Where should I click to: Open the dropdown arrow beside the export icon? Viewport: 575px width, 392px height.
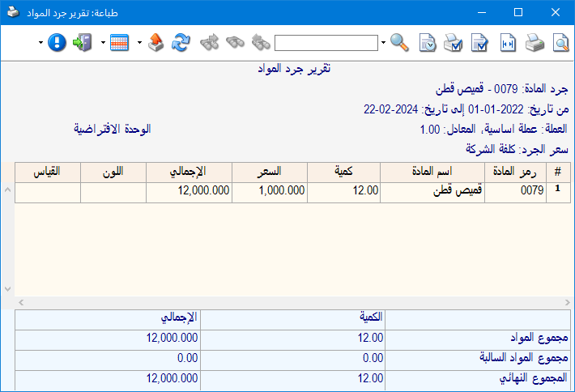139,43
